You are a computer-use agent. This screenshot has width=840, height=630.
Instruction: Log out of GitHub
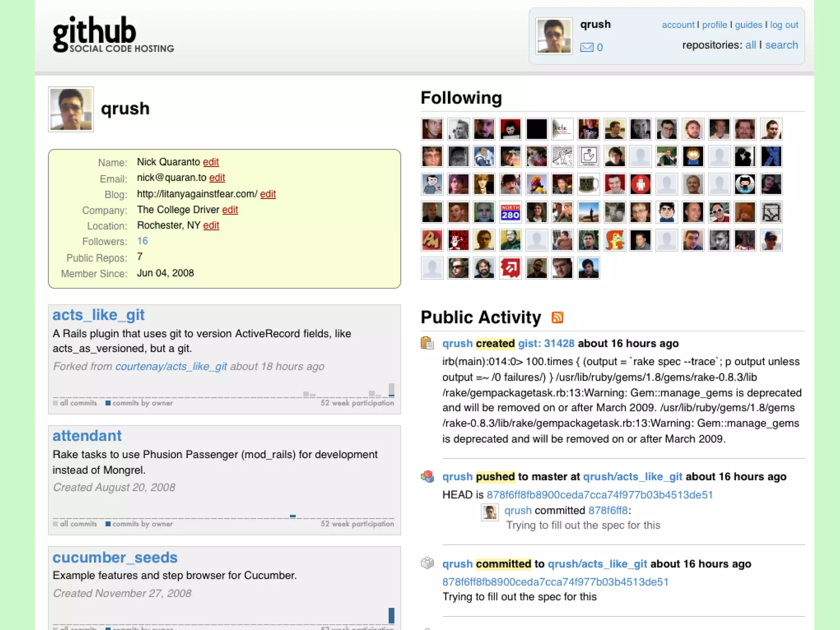pyautogui.click(x=784, y=25)
